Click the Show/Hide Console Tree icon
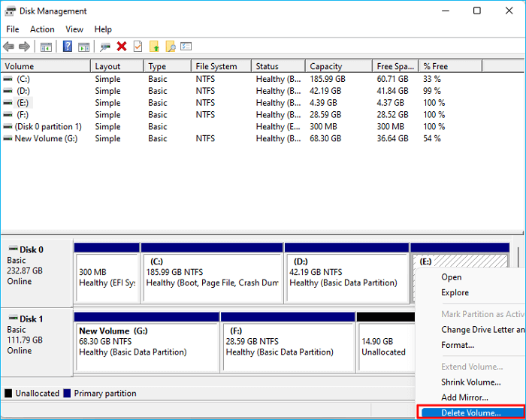Screen dimensions: 526x420 coord(46,47)
